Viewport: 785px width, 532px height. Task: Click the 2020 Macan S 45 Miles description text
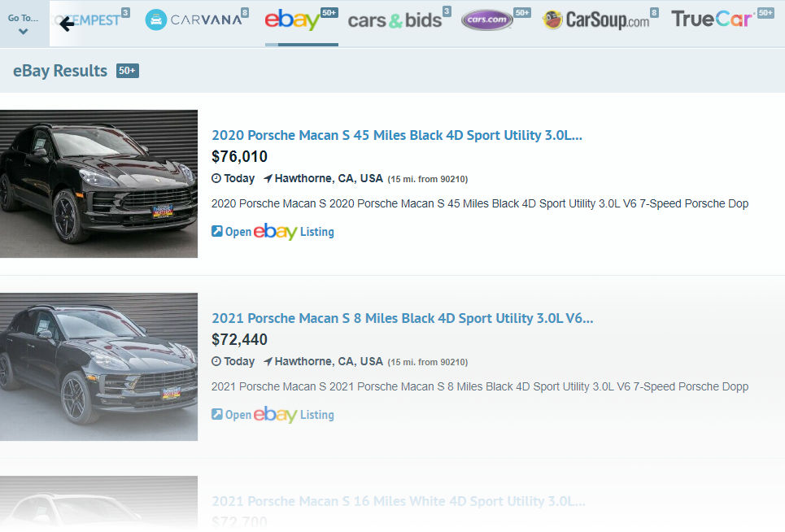(x=480, y=203)
